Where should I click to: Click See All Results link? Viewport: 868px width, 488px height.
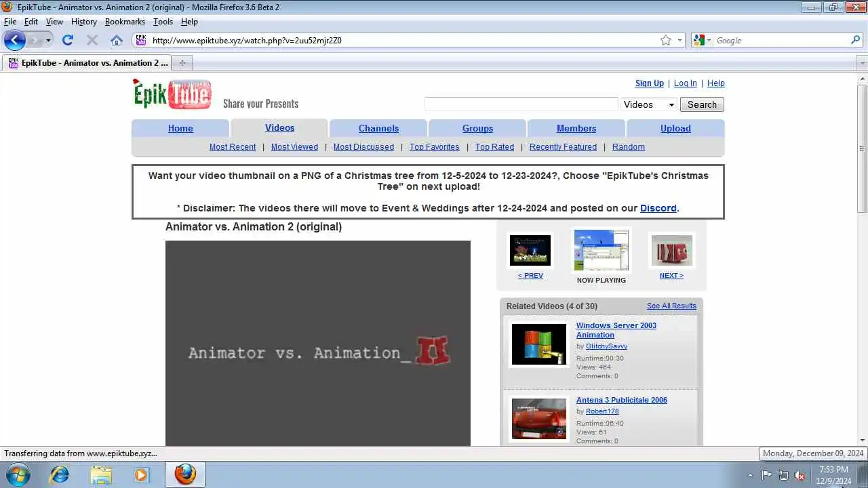[x=671, y=306]
